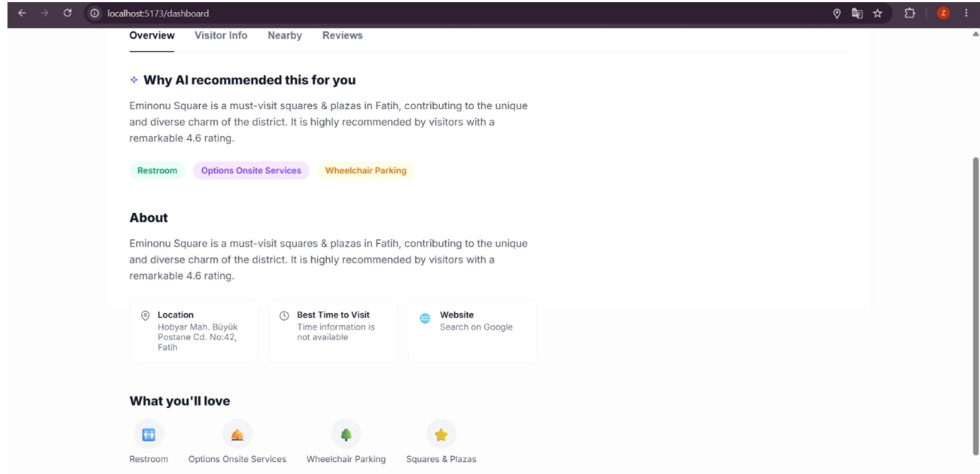This screenshot has width=980, height=474.
Task: Click the Restroom label under What you'll love
Action: (149, 459)
